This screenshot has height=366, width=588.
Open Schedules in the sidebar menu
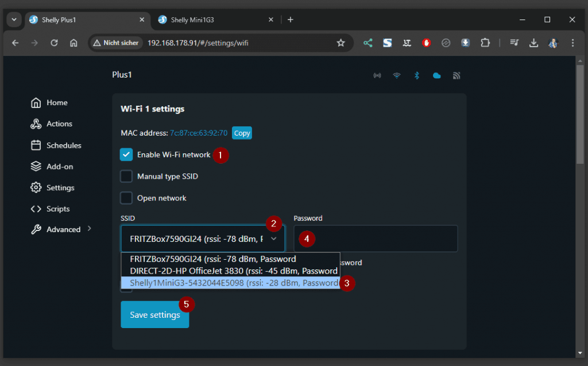pos(63,145)
